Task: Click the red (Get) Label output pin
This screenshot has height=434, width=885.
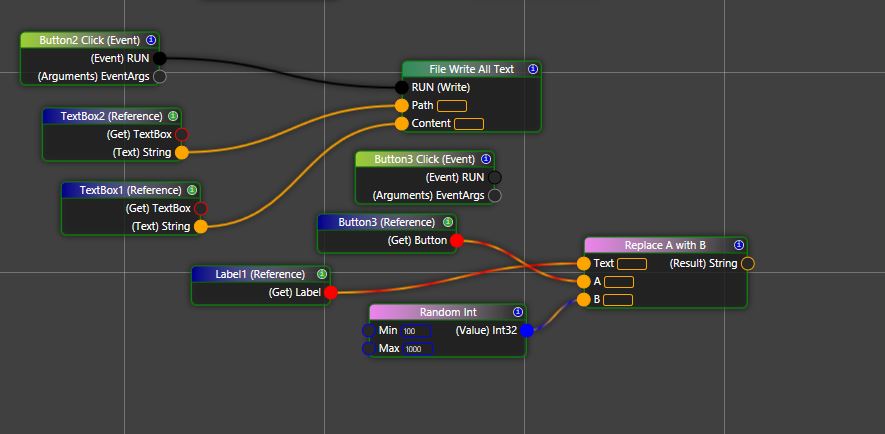Action: [331, 292]
